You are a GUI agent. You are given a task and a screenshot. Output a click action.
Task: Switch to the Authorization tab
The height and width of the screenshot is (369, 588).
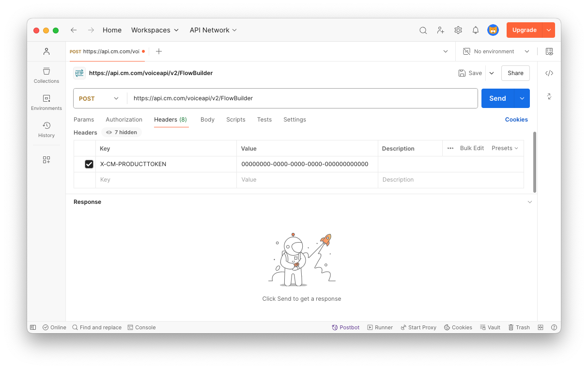click(x=124, y=120)
